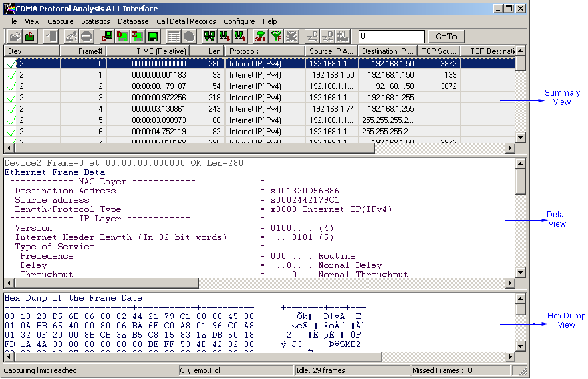Click the GoTo button
The height and width of the screenshot is (379, 588).
tap(446, 37)
